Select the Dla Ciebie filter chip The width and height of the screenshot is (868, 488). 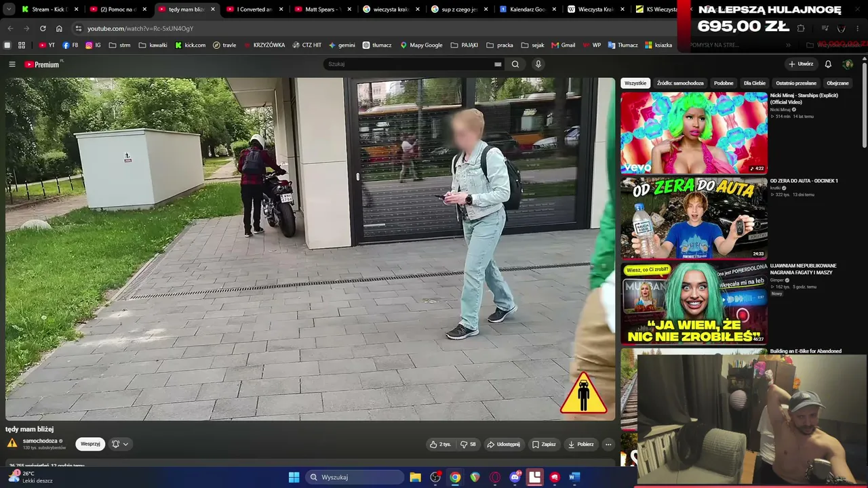pyautogui.click(x=755, y=83)
